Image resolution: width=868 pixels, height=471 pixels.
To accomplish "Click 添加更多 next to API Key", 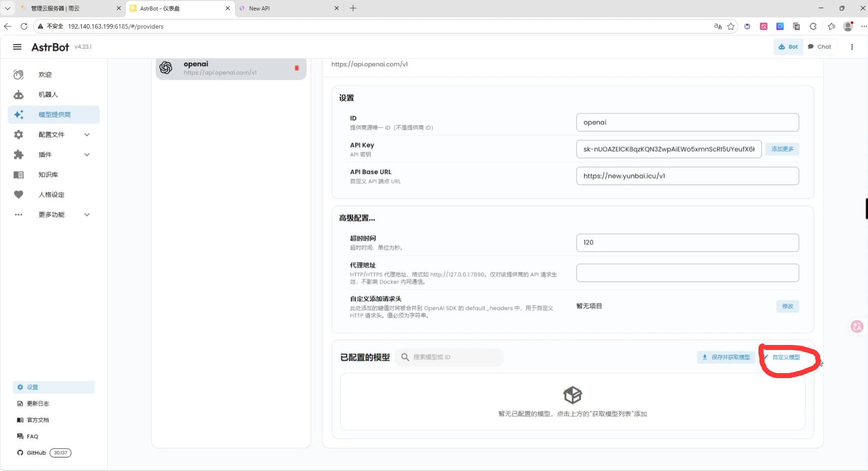I will pyautogui.click(x=782, y=149).
